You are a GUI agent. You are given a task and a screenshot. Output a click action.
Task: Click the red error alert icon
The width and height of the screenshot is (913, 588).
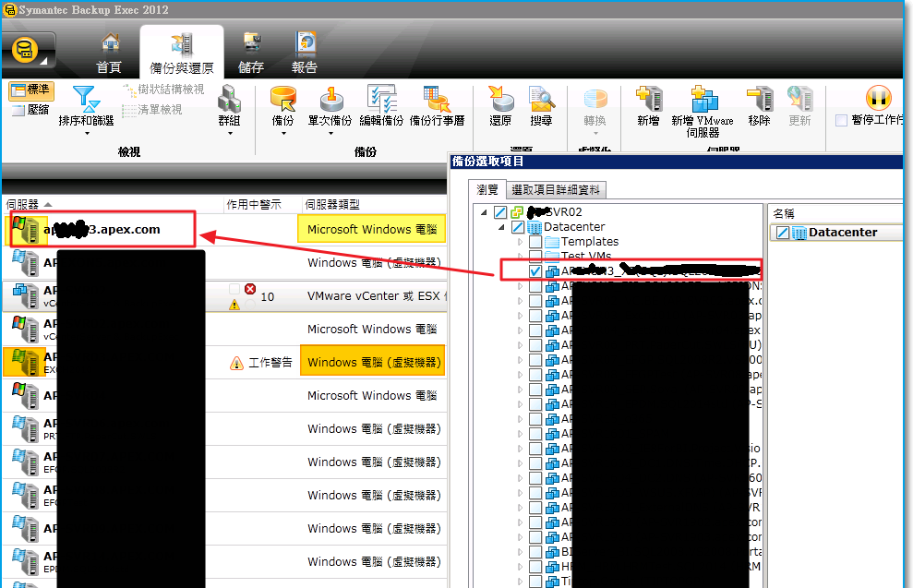point(250,289)
